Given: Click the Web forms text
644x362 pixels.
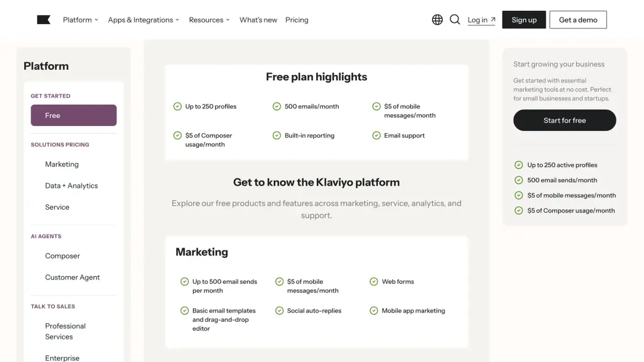Looking at the screenshot, I should [398, 282].
